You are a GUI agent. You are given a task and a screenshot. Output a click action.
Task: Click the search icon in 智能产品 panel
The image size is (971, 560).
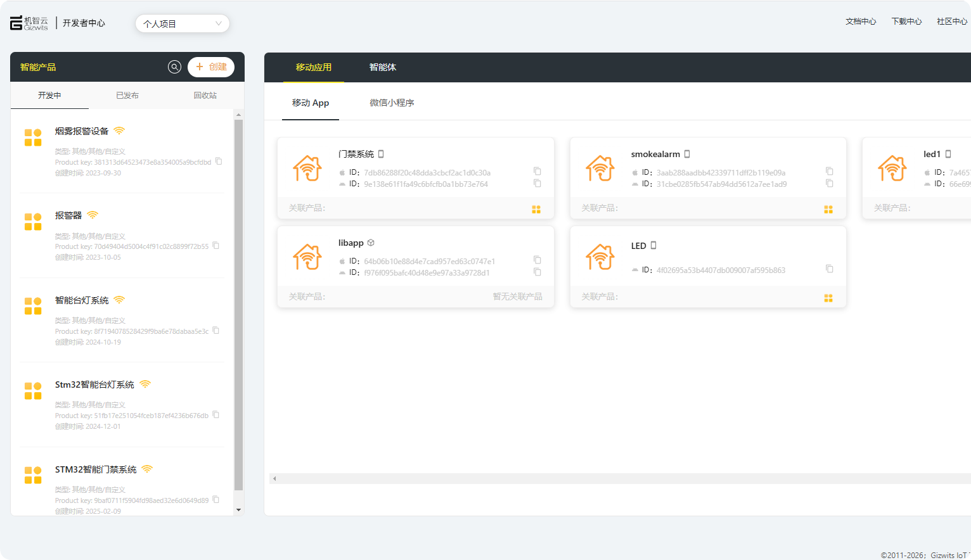tap(174, 67)
